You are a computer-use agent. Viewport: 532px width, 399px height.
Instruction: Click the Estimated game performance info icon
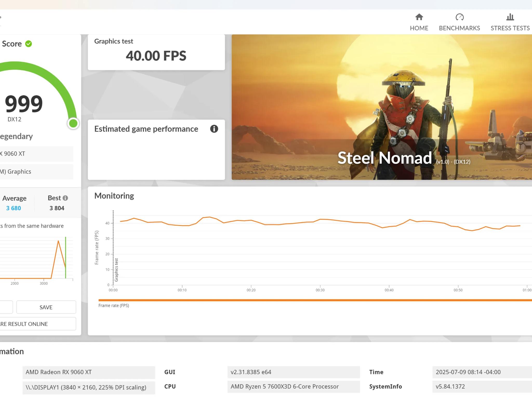214,129
